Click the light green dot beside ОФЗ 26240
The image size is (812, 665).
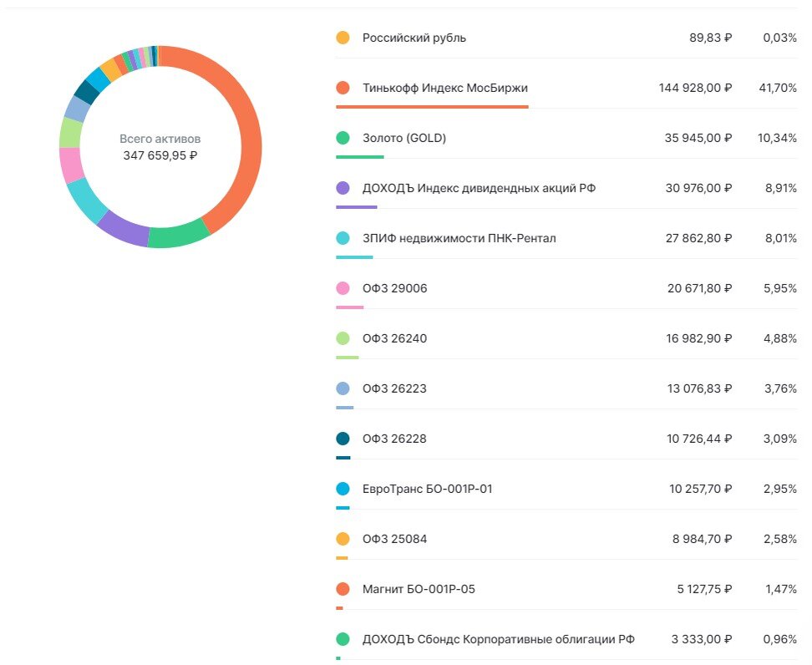(343, 338)
